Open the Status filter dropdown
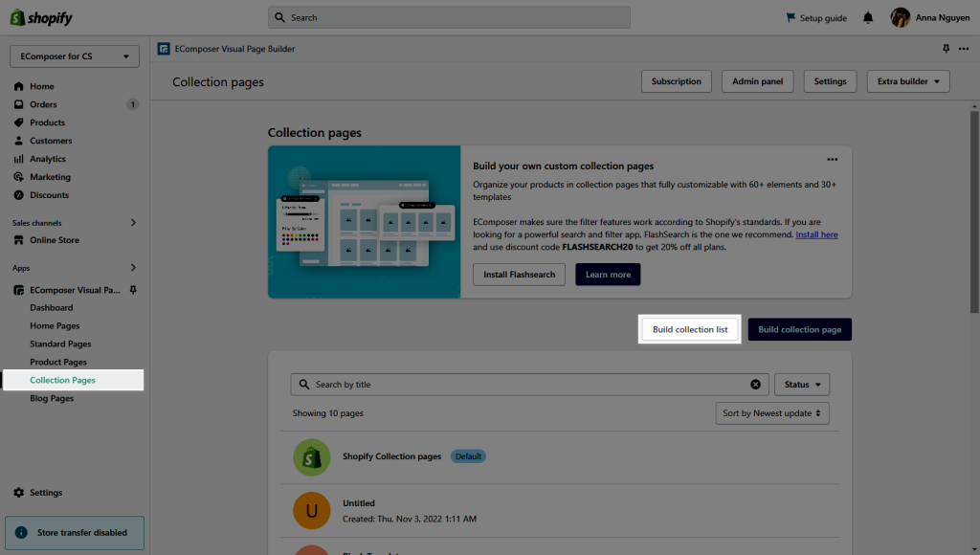Viewport: 980px width, 555px height. click(x=802, y=385)
